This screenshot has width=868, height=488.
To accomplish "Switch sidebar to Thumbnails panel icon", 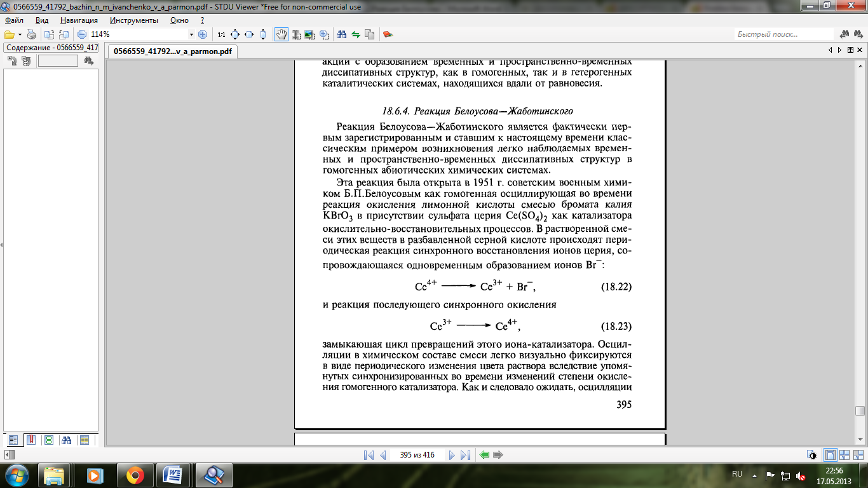I will (48, 440).
